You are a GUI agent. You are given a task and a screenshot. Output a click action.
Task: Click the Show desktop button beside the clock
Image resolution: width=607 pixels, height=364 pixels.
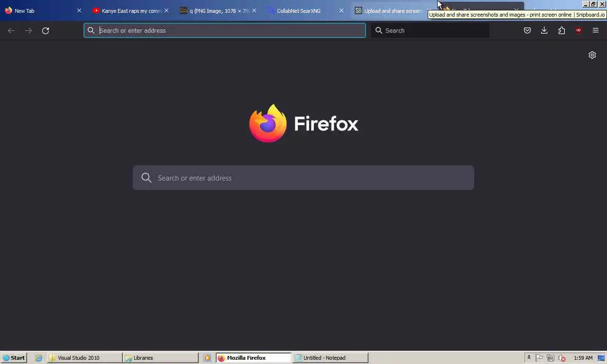pos(602,358)
